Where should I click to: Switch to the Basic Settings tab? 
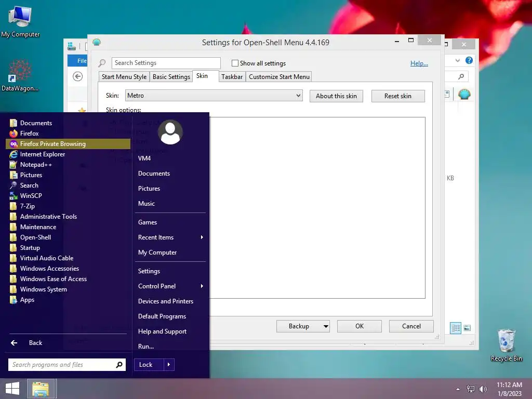[171, 77]
